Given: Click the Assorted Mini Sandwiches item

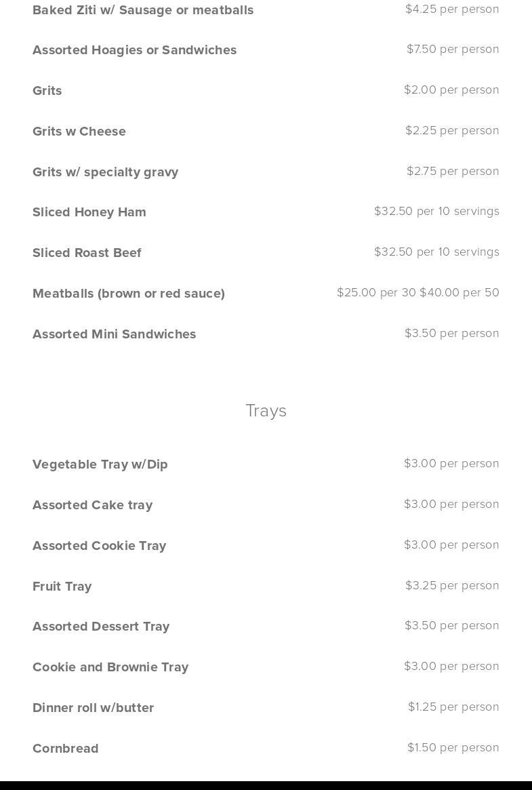Looking at the screenshot, I should [x=114, y=334].
